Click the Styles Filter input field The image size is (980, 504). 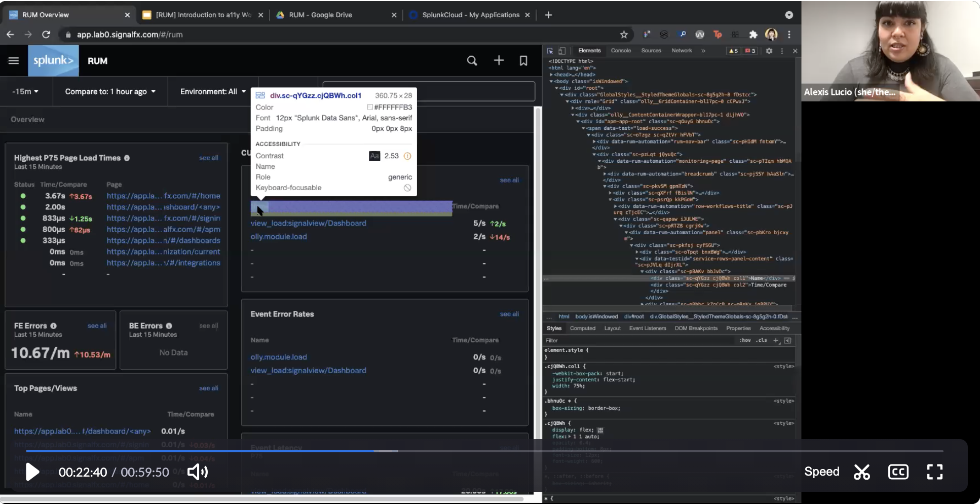pyautogui.click(x=638, y=340)
